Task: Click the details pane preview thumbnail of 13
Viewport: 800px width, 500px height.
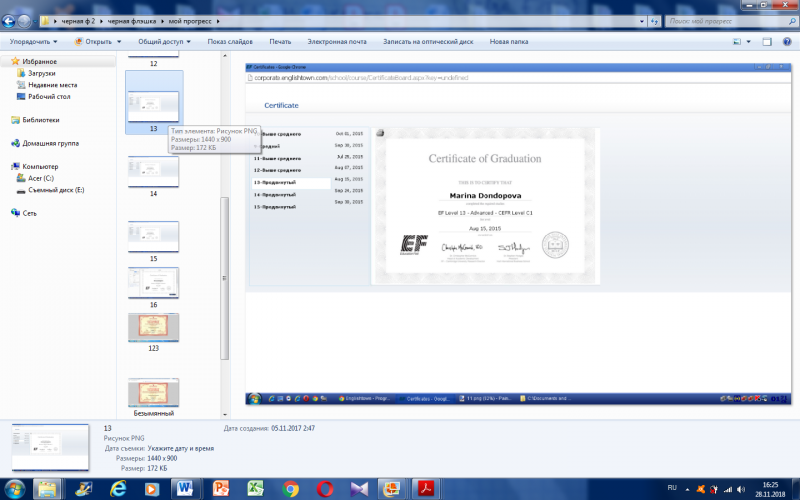Action: (50, 447)
